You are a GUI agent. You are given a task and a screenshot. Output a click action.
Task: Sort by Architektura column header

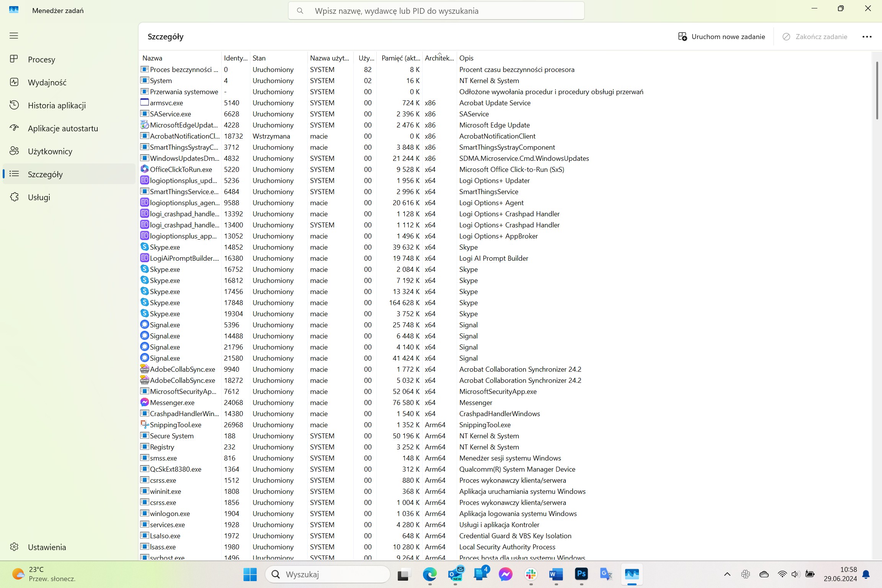click(439, 58)
